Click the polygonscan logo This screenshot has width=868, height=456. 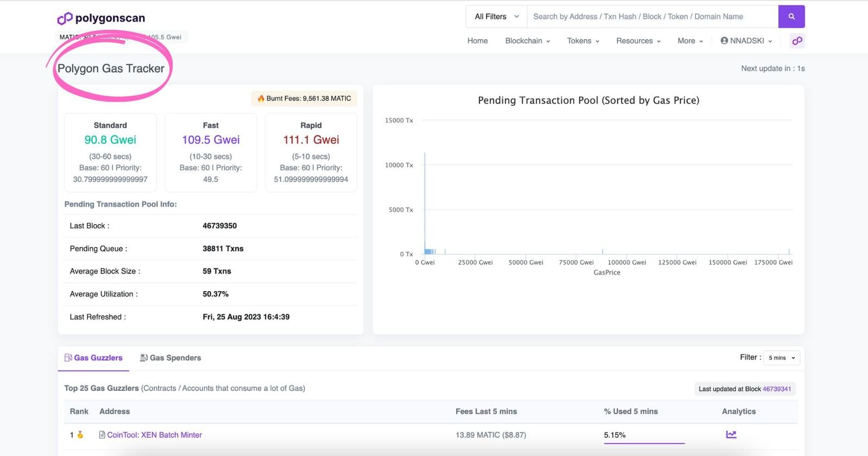101,18
